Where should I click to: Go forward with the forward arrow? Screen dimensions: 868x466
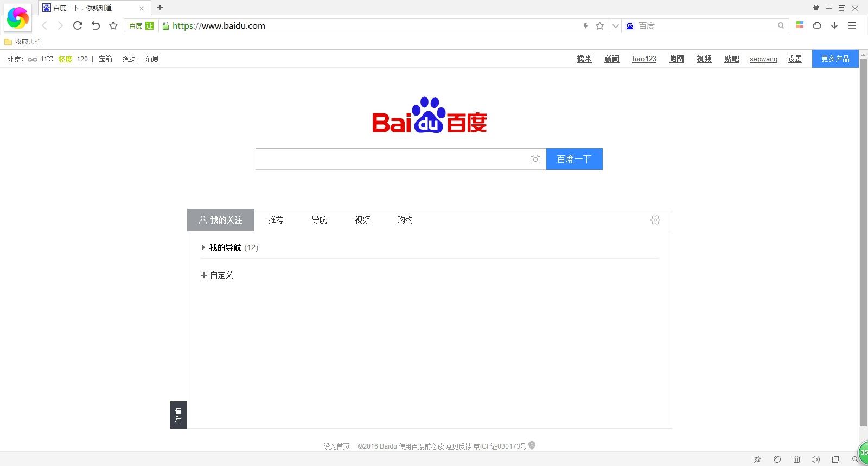click(x=60, y=25)
